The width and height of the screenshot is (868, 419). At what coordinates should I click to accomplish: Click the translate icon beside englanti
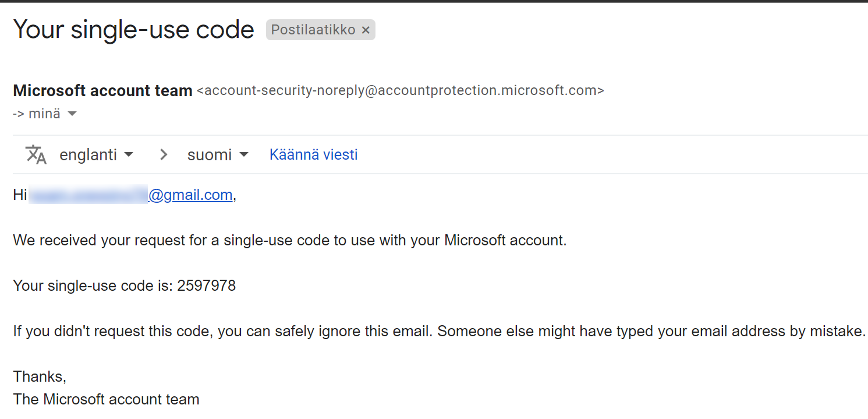36,154
